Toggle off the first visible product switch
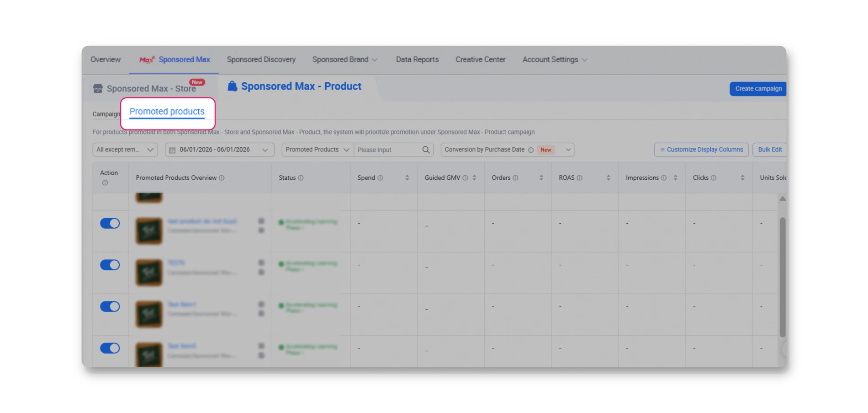The width and height of the screenshot is (868, 413). click(110, 223)
